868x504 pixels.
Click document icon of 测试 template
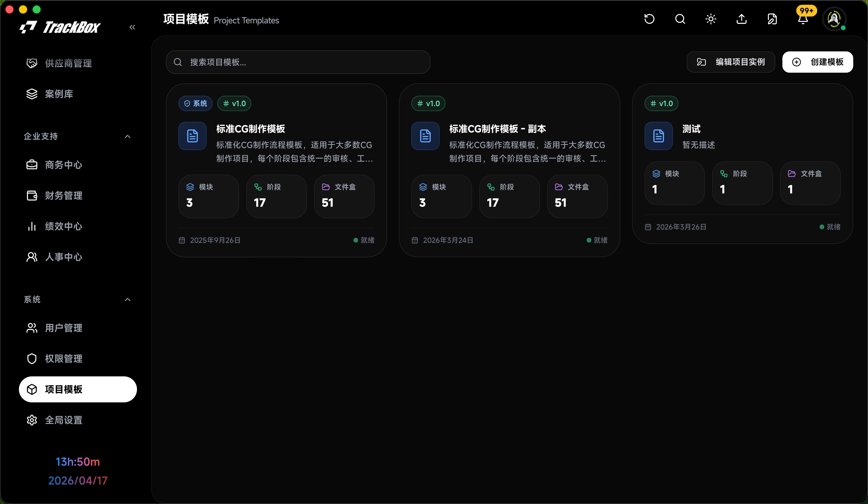tap(659, 136)
